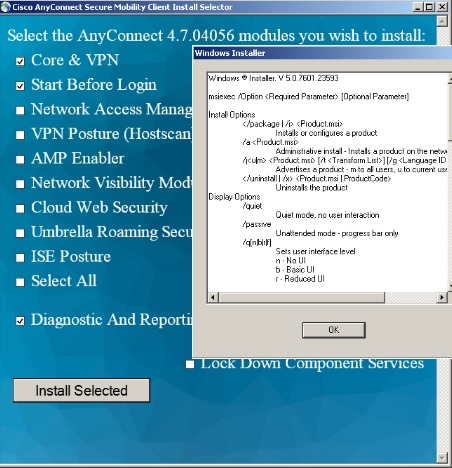Enable the AMP Enabler module
The height and width of the screenshot is (468, 452).
[20, 160]
